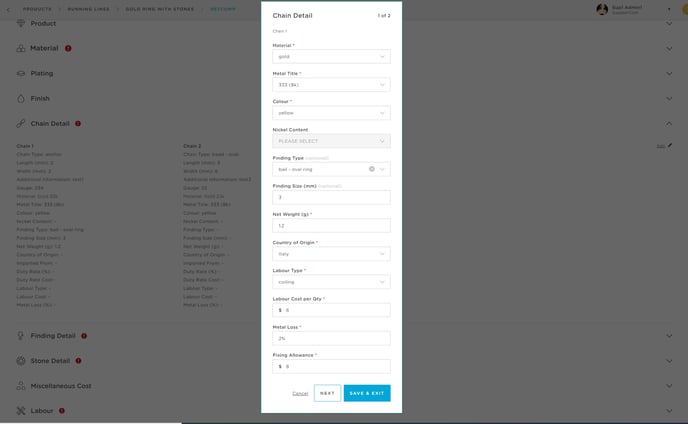Viewport: 688px width, 424px height.
Task: Click the Finding Size (mm) input field
Action: [x=331, y=198]
